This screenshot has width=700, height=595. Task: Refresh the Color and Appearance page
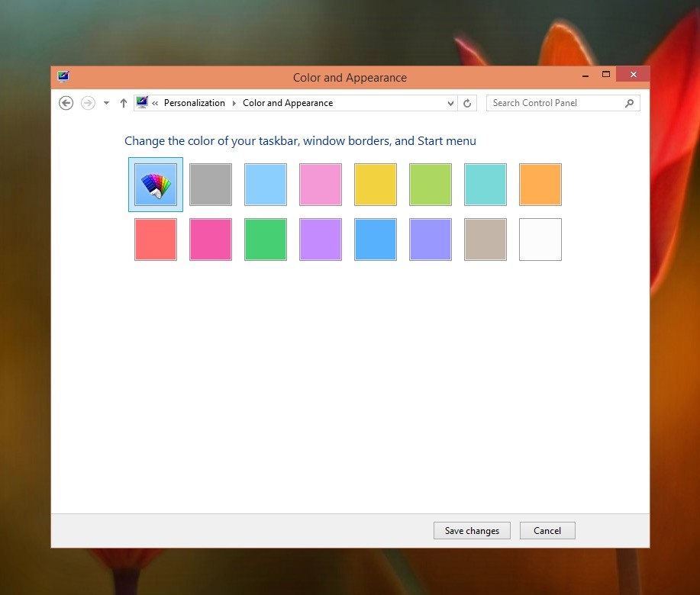[467, 102]
